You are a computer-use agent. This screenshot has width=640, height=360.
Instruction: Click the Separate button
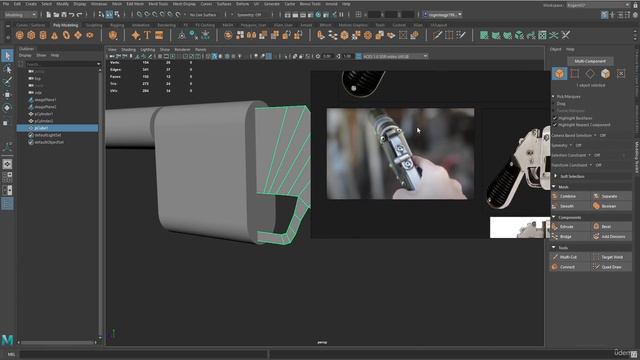coord(611,196)
